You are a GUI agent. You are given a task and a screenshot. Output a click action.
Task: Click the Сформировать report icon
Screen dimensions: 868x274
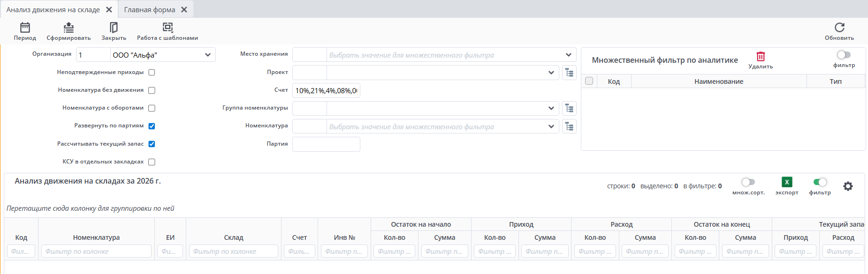click(69, 28)
